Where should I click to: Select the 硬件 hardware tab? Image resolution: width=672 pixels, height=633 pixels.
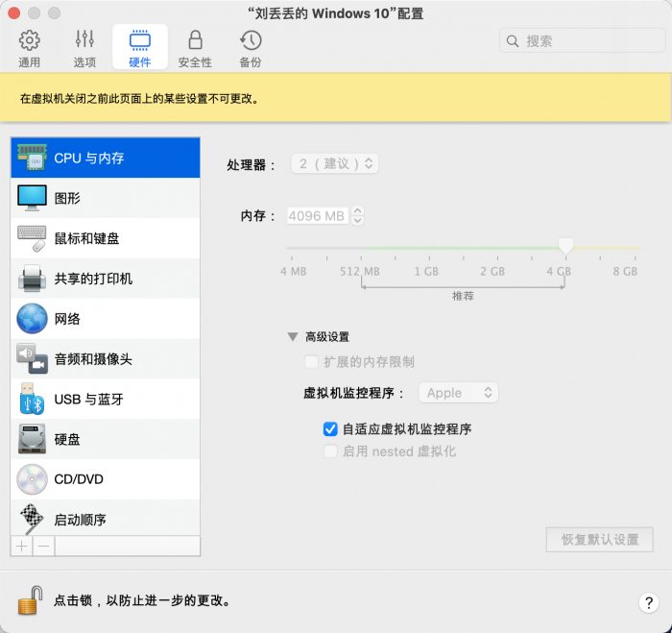point(140,47)
